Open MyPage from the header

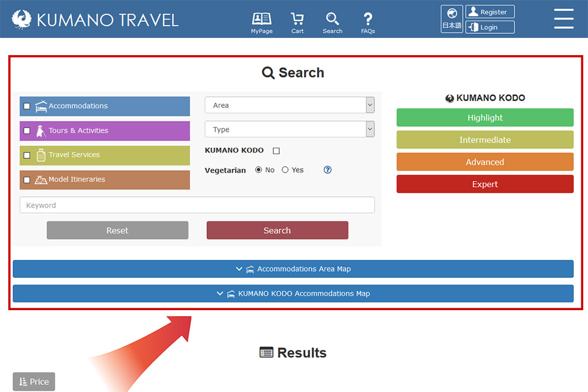[x=261, y=23]
